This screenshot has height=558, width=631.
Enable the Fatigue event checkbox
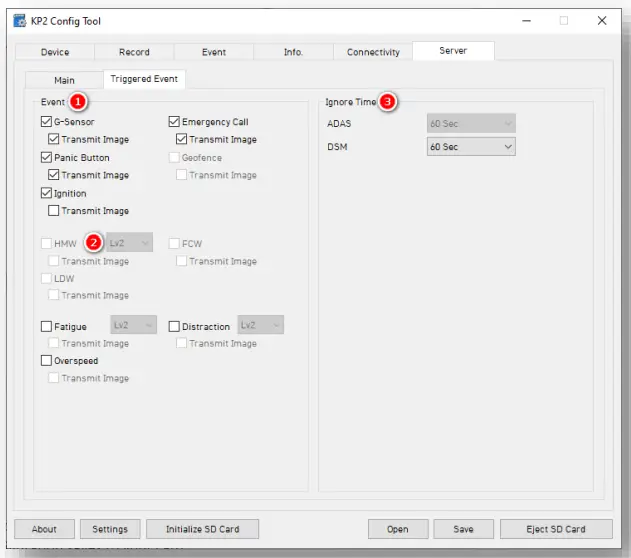[x=46, y=326]
